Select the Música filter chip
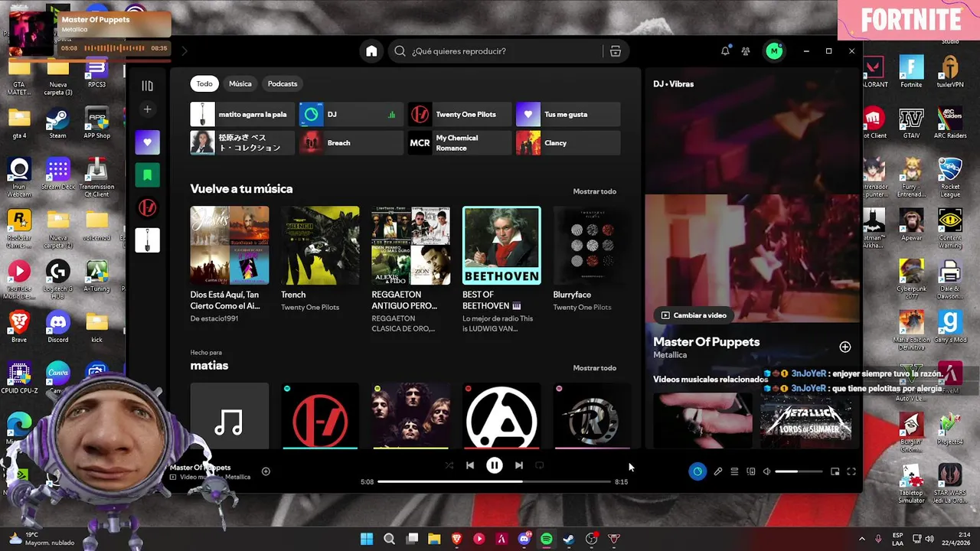 (x=240, y=83)
